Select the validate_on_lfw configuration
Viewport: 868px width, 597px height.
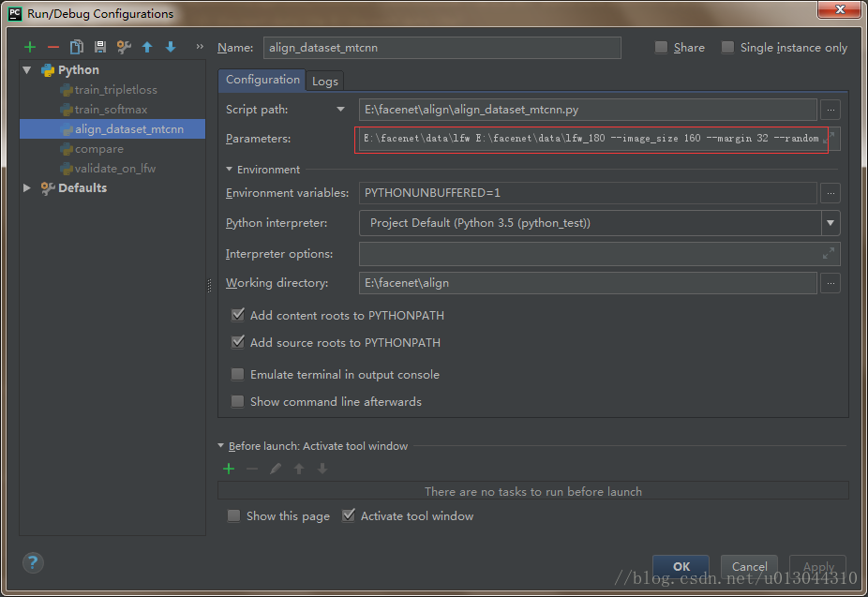[x=115, y=168]
